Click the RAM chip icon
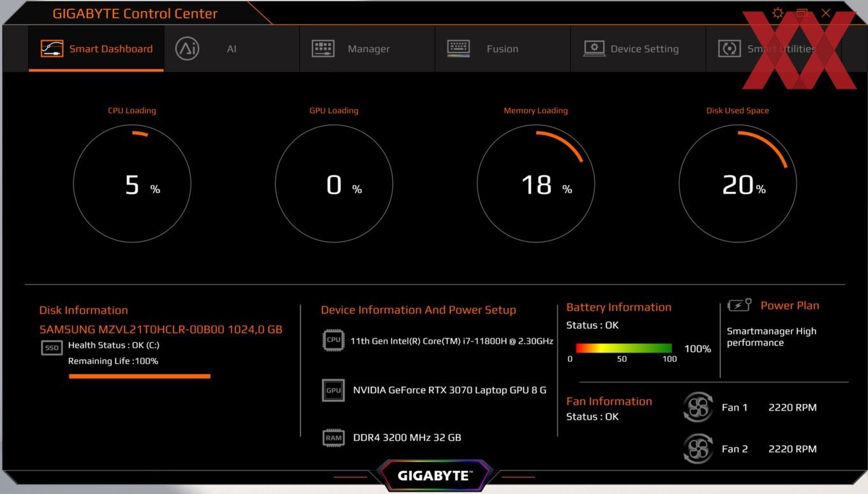The width and height of the screenshot is (868, 494). click(x=333, y=438)
